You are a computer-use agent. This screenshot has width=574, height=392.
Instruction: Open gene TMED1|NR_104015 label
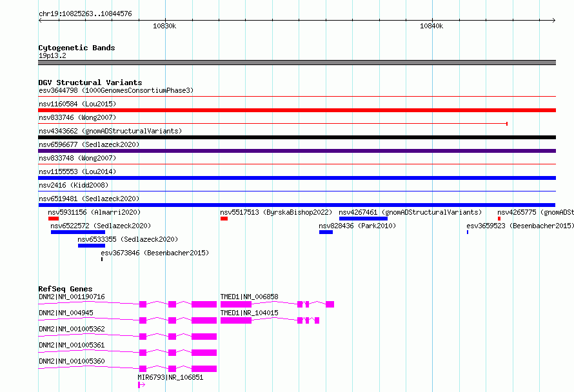249,313
